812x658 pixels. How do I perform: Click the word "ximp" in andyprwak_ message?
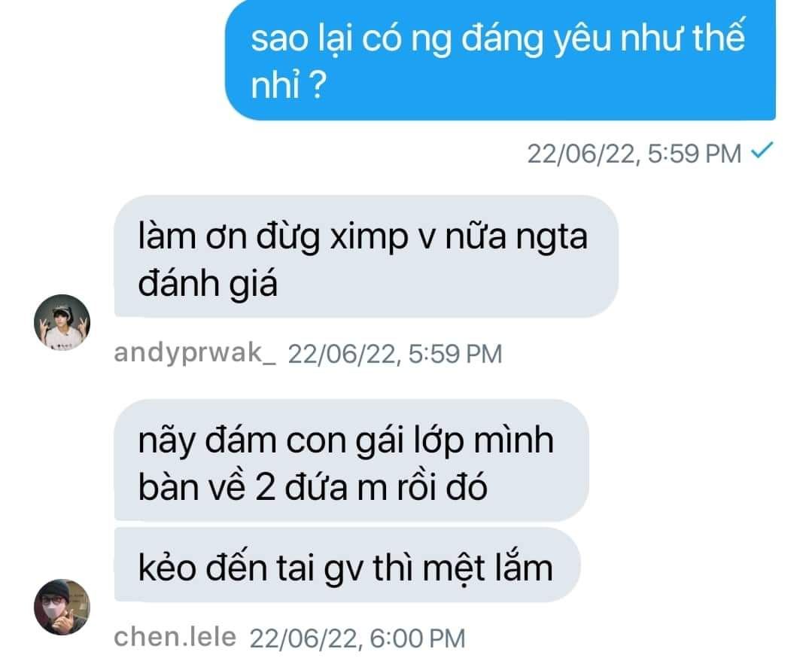(370, 238)
